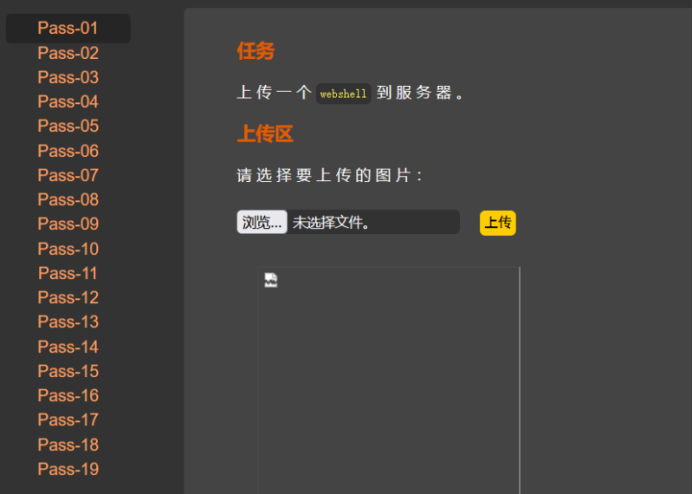This screenshot has width=693, height=494.
Task: Click the broken image icon
Action: pos(271,280)
